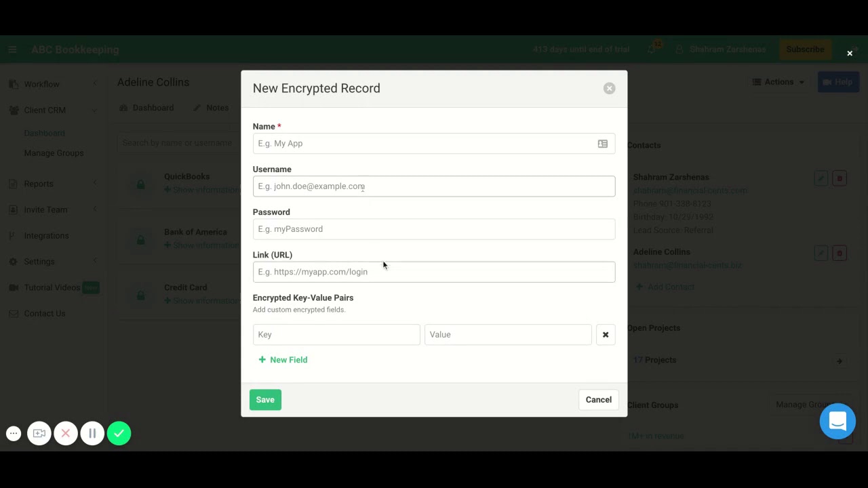Click the contact card icon in Name field

click(x=603, y=144)
